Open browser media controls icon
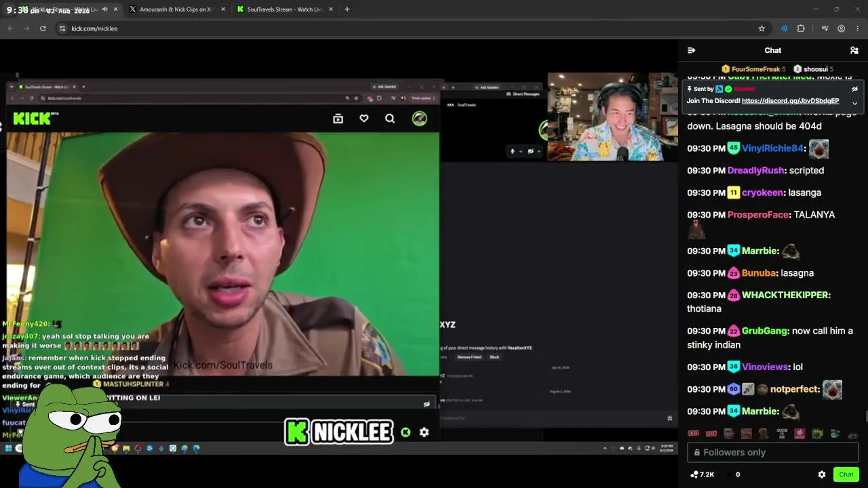Screen dimensions: 868x488 coord(825,28)
